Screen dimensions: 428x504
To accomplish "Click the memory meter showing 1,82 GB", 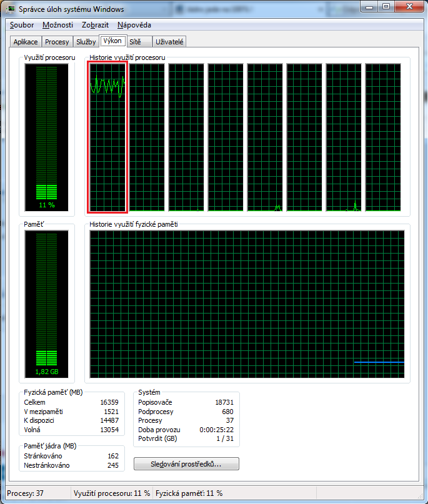I will coord(47,304).
